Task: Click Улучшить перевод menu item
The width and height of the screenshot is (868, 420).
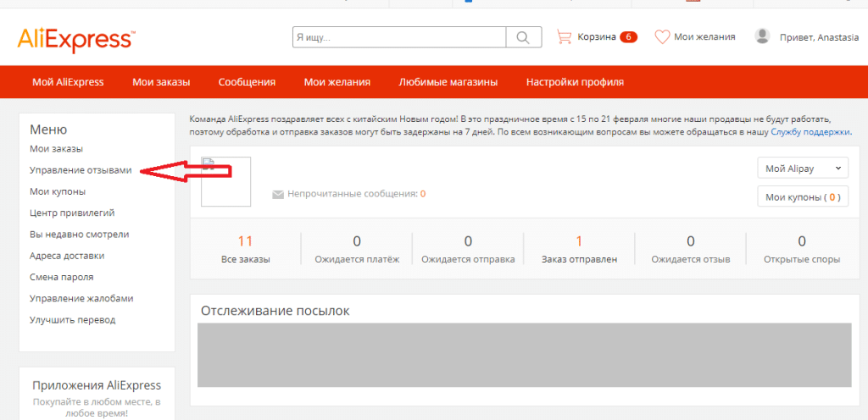Action: [73, 320]
